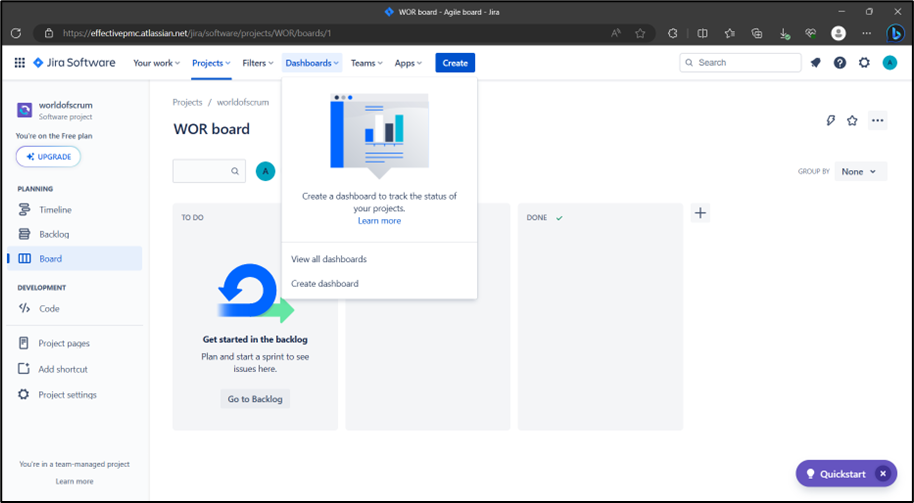The image size is (914, 503).
Task: Click the worldofscrum breadcrumb link
Action: coord(243,103)
